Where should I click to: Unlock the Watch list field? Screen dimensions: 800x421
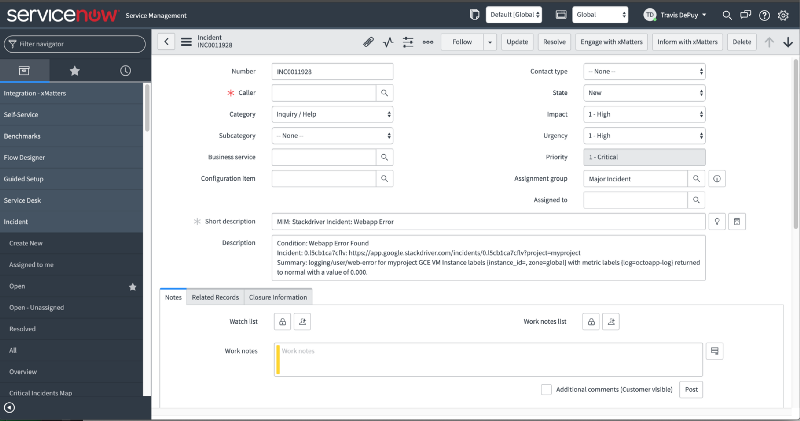[x=282, y=321]
